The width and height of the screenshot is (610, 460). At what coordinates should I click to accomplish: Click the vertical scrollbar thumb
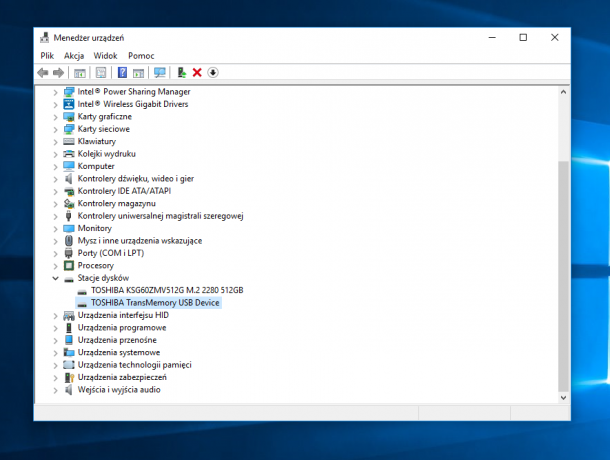click(563, 276)
